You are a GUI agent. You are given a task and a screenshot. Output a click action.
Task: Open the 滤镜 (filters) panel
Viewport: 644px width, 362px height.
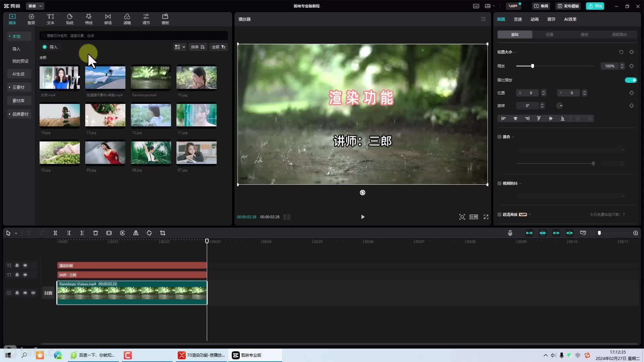[x=127, y=19]
